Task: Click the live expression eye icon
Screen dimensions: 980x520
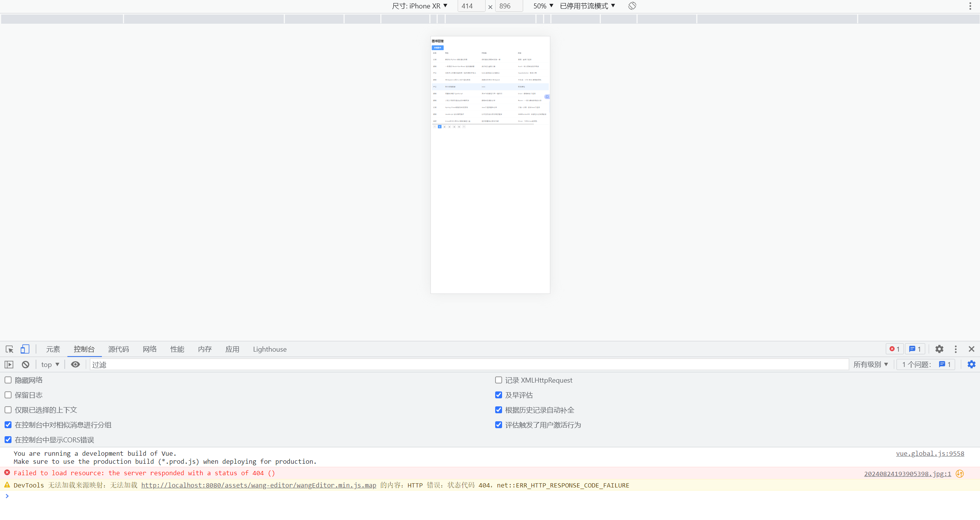Action: tap(75, 365)
